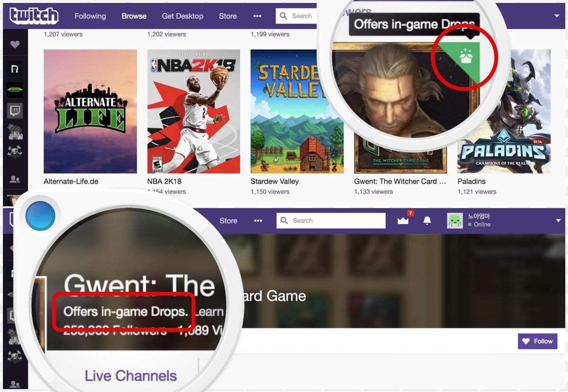Click the '1,199 viewers' text
Viewport: 568px width, 392px height.
[270, 34]
